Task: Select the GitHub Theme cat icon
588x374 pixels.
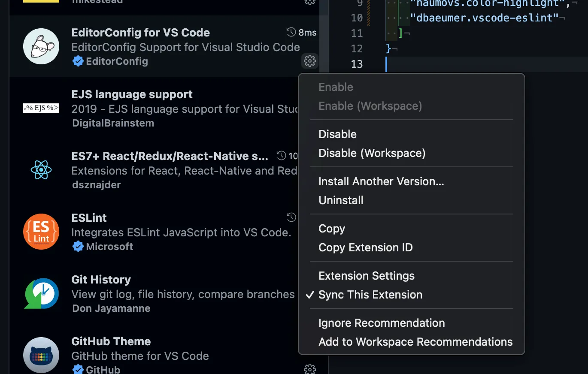Action: pos(41,355)
